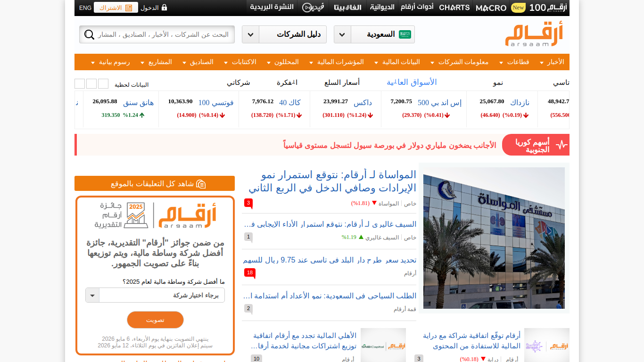The image size is (644, 362).
Task: Expand the قطاعات menu
Action: pyautogui.click(x=515, y=62)
